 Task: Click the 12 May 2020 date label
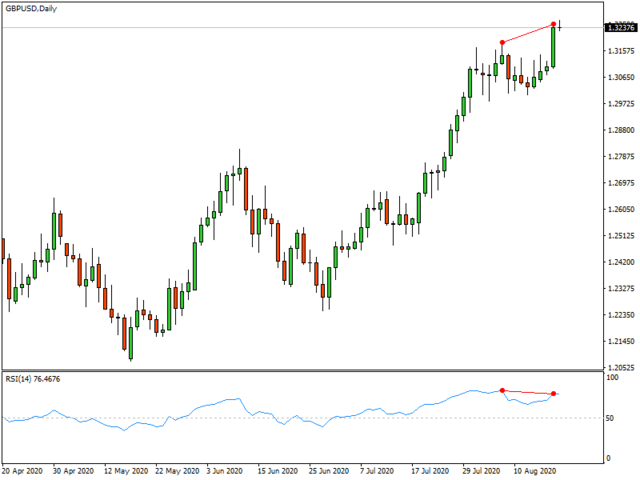(x=126, y=471)
